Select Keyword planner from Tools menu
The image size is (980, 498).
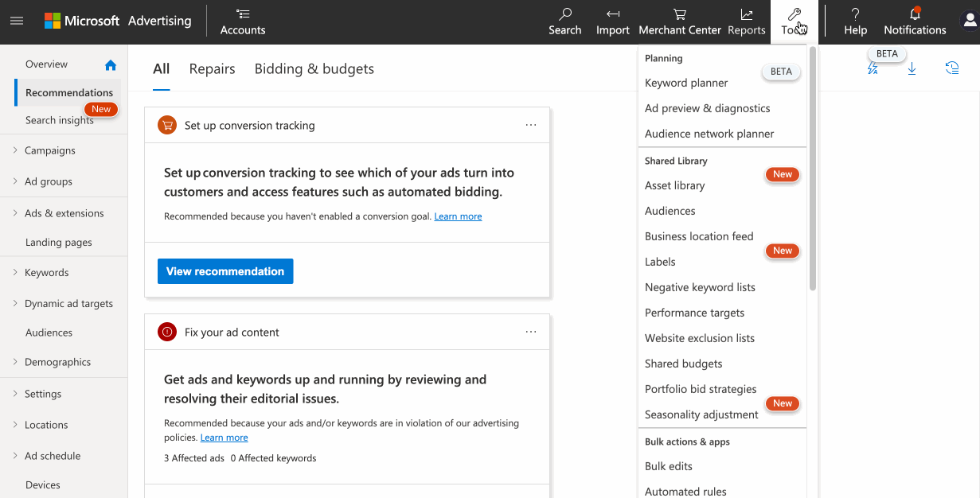coord(686,83)
